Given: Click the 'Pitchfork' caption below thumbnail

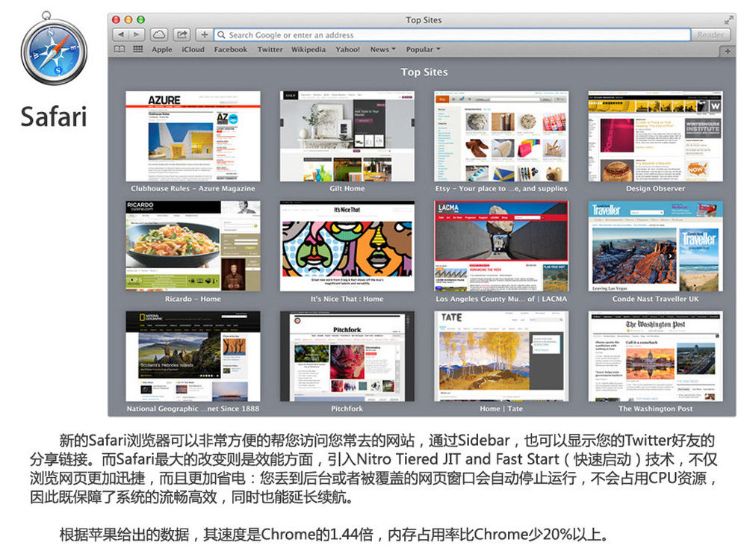Looking at the screenshot, I should click(x=347, y=408).
